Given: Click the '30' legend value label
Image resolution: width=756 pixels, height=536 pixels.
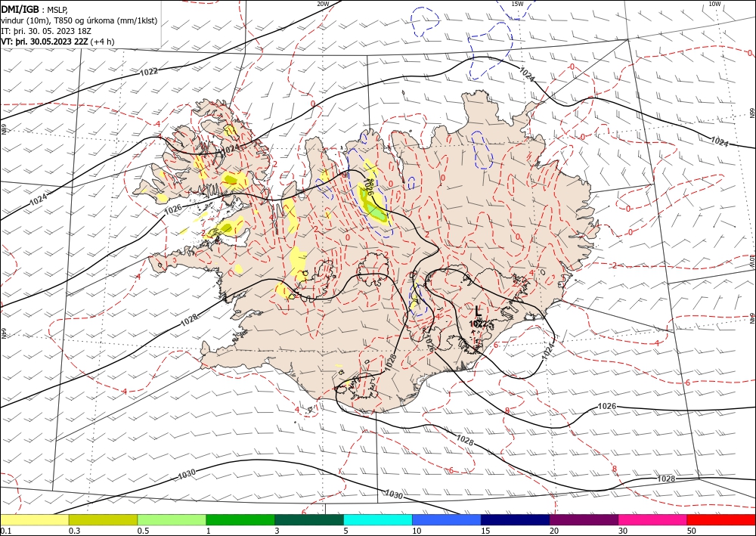Looking at the screenshot, I should [x=623, y=531].
